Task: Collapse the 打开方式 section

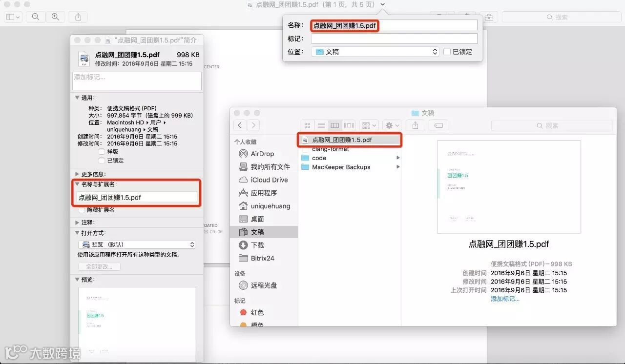Action: 77,233
